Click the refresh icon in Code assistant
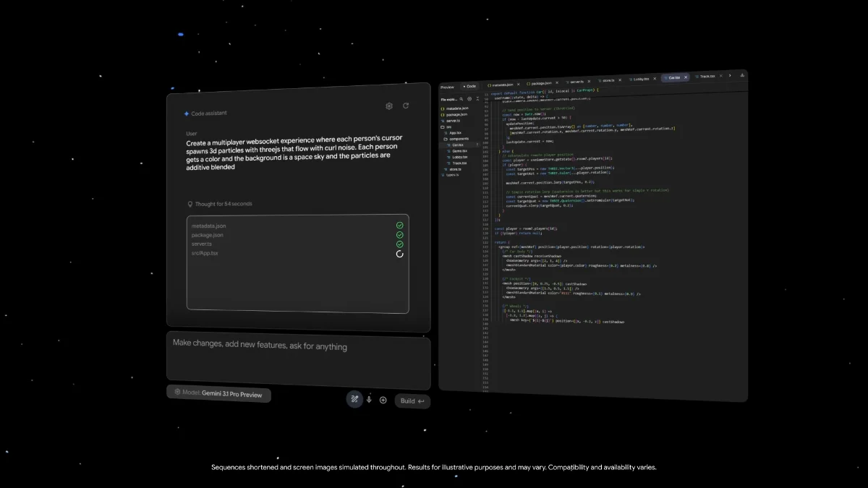 406,106
